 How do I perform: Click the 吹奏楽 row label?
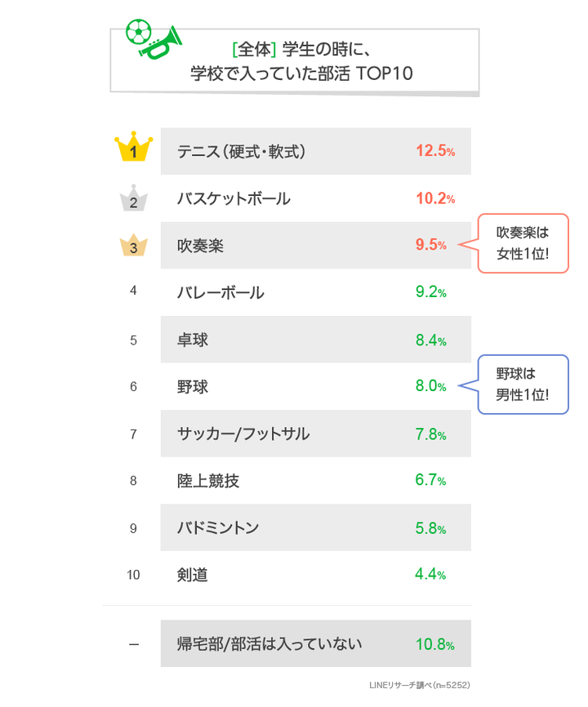[200, 246]
